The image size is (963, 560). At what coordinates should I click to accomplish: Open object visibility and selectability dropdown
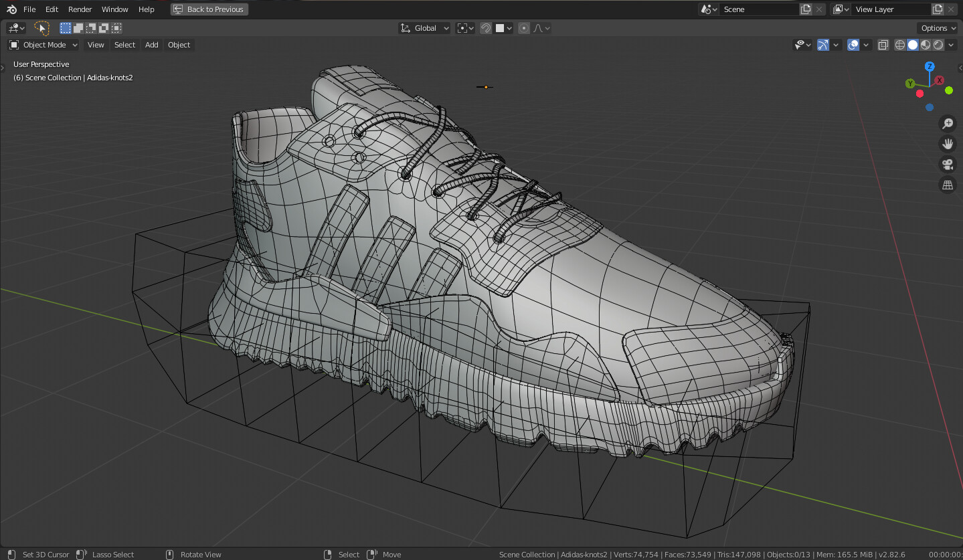(802, 45)
